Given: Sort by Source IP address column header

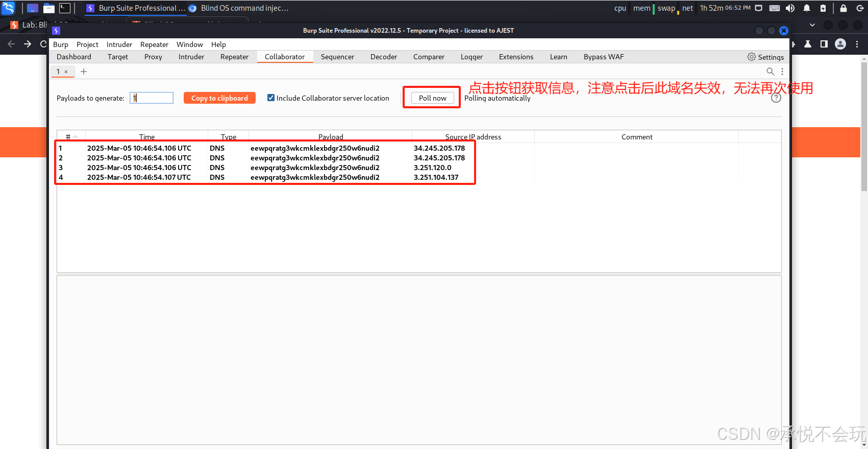Looking at the screenshot, I should (x=473, y=137).
